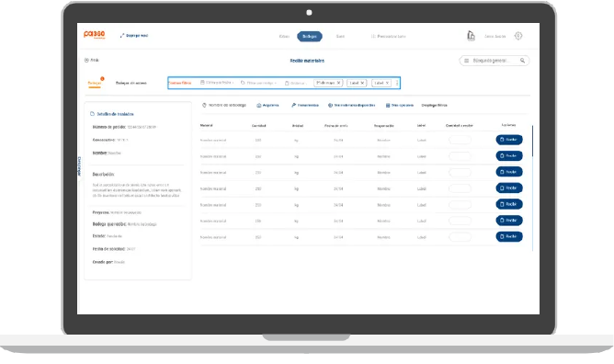Select the orange Bodegas tab with badge

coord(95,83)
